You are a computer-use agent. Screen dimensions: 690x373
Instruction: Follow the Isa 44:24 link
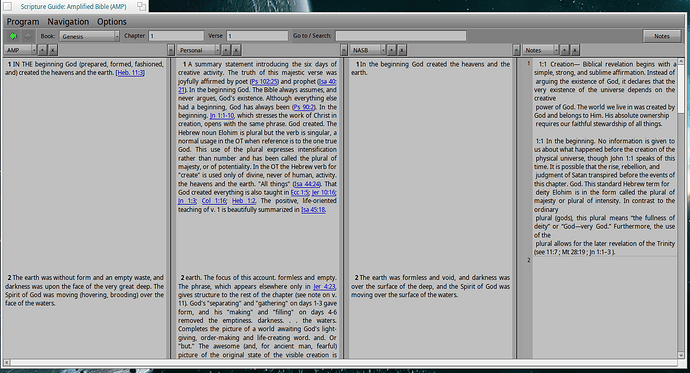click(x=307, y=184)
